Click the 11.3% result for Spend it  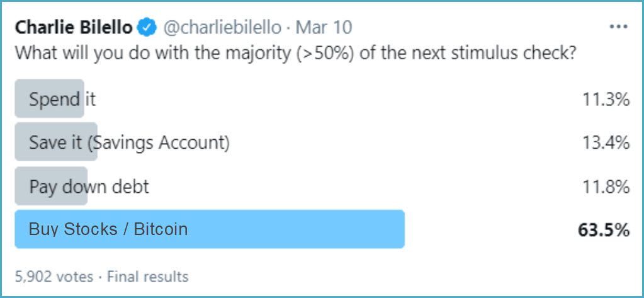click(x=606, y=99)
